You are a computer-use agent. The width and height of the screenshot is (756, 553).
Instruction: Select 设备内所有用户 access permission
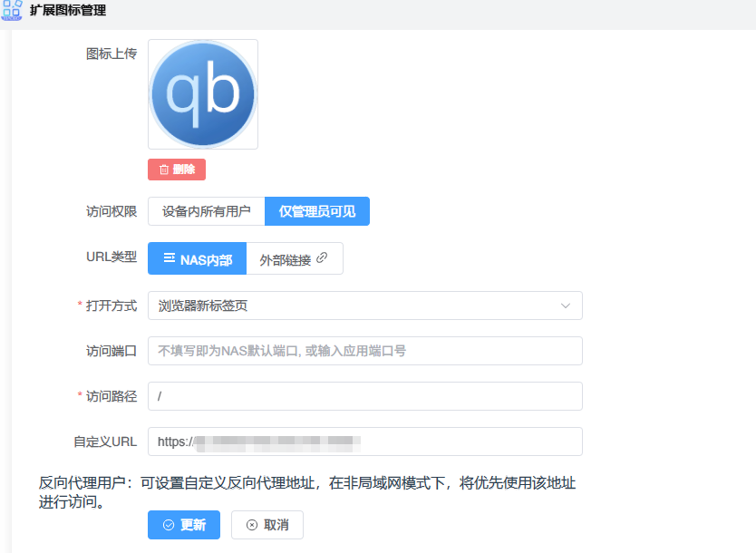[207, 211]
